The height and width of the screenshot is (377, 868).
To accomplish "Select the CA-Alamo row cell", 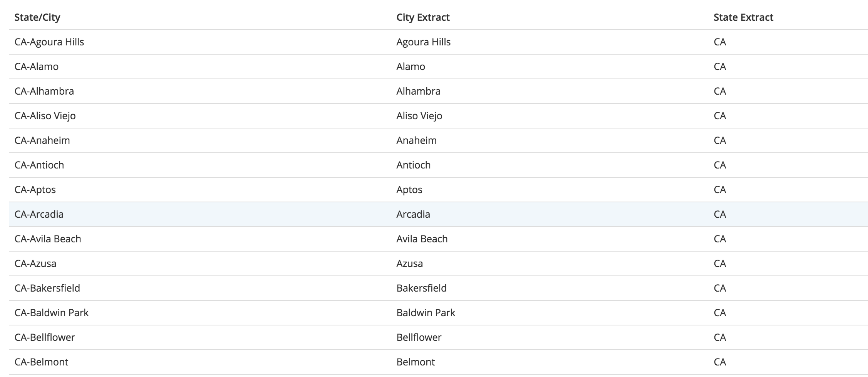I will [x=37, y=67].
